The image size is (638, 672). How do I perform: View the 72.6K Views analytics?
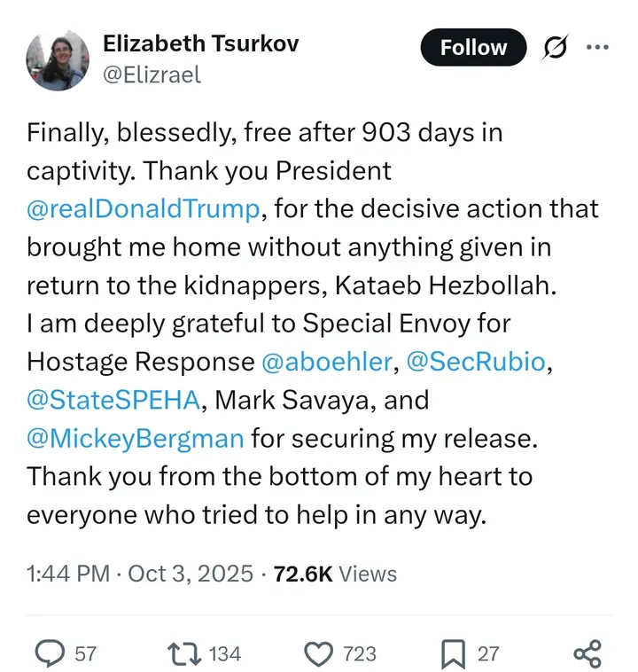pyautogui.click(x=335, y=574)
